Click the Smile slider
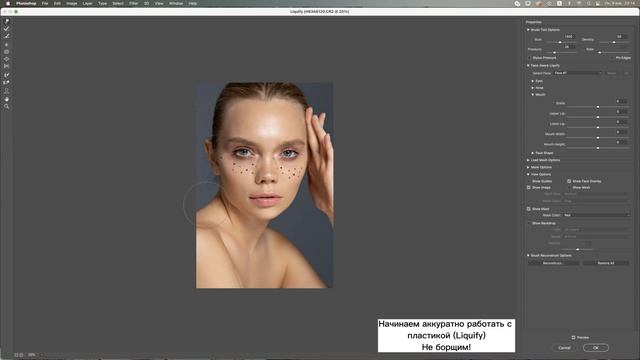Viewport: 640px width, 360px height. [598, 107]
